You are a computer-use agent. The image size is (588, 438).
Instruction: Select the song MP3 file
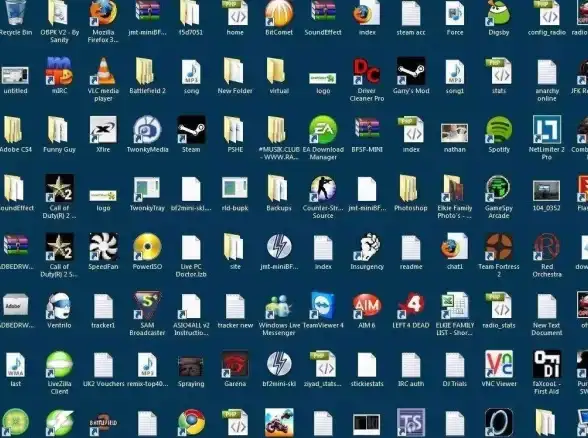pos(191,72)
